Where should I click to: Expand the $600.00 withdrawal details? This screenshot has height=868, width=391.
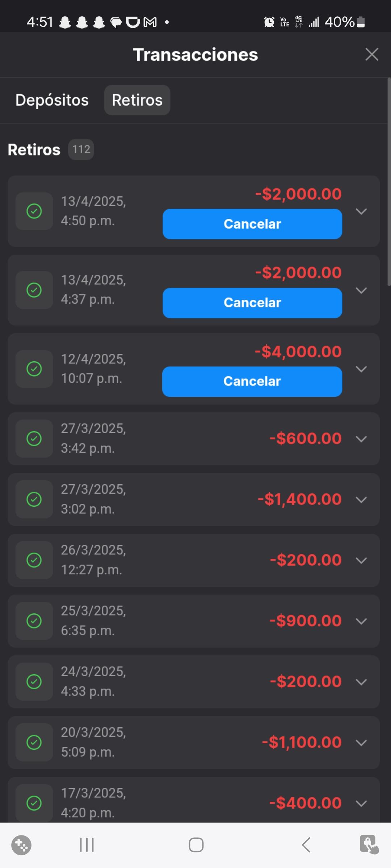[x=361, y=439]
